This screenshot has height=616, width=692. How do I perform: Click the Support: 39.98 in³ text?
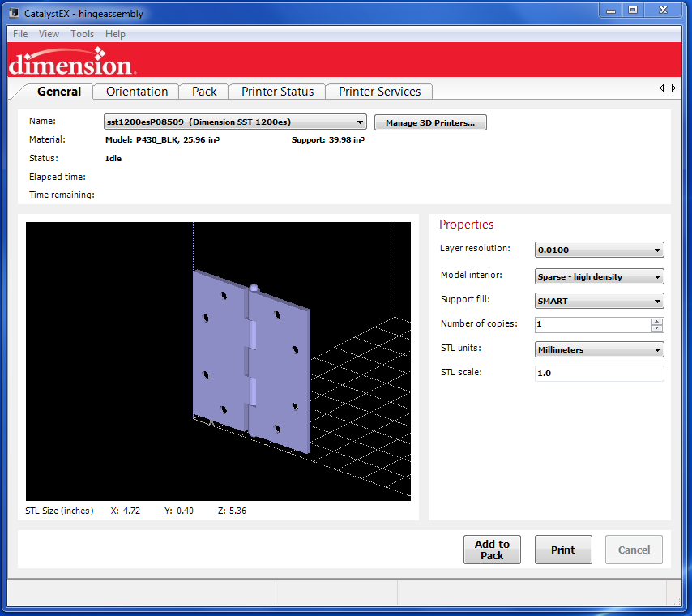click(x=328, y=140)
